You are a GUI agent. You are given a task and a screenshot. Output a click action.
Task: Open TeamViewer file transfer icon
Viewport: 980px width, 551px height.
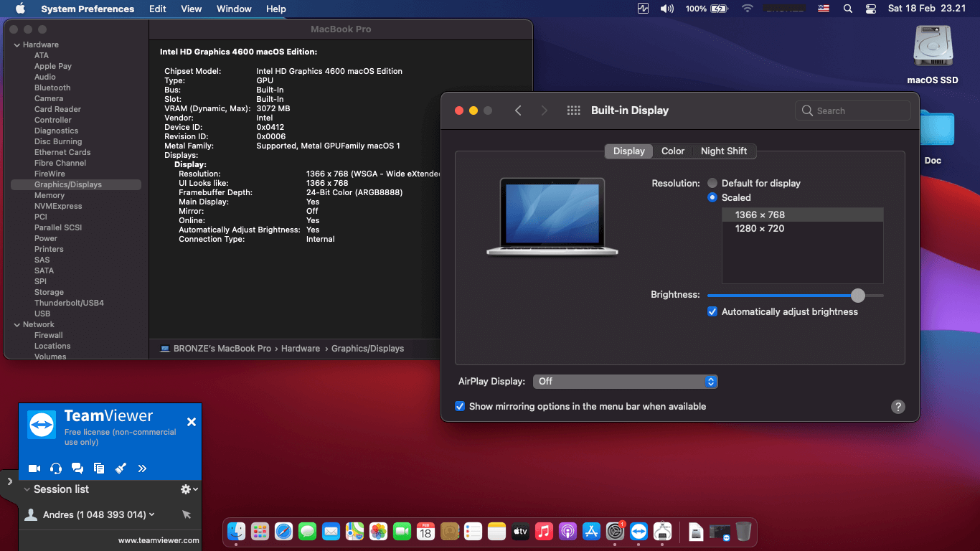coord(99,468)
